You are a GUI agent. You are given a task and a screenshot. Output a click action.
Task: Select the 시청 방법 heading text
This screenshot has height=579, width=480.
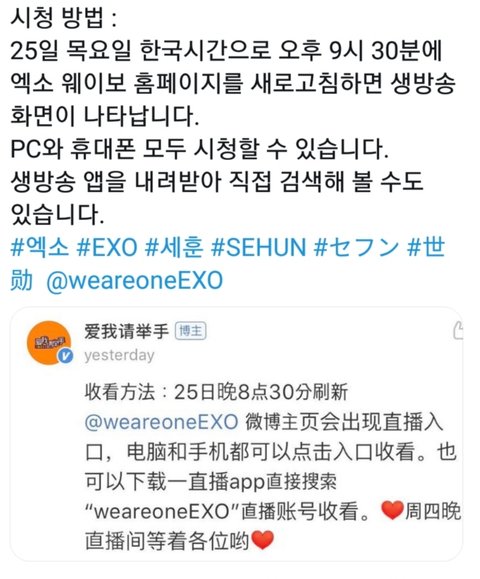tap(63, 17)
